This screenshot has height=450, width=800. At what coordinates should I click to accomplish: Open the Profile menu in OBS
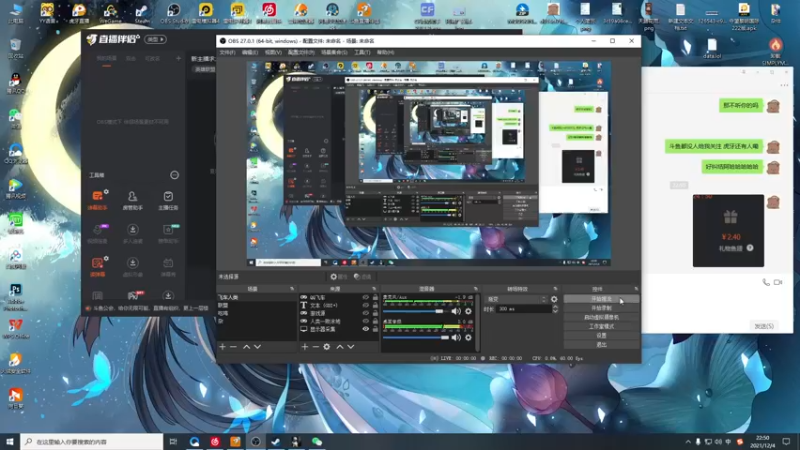[x=301, y=53]
